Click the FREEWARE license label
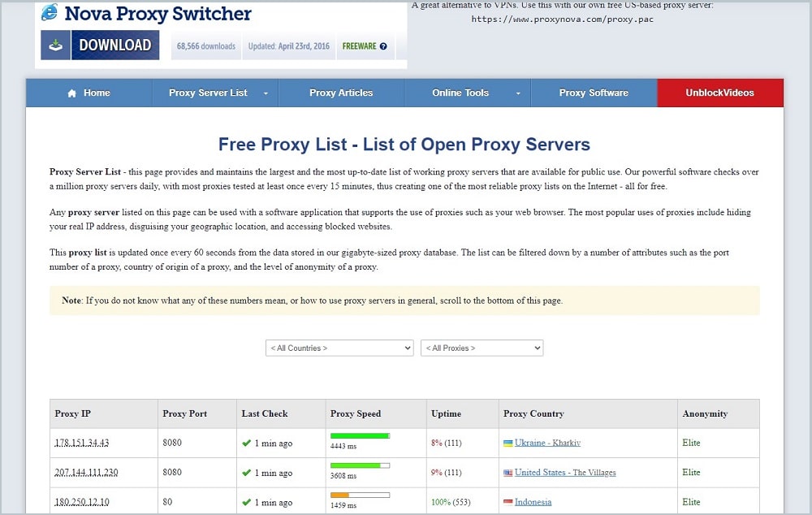Image resolution: width=812 pixels, height=515 pixels. [x=360, y=46]
